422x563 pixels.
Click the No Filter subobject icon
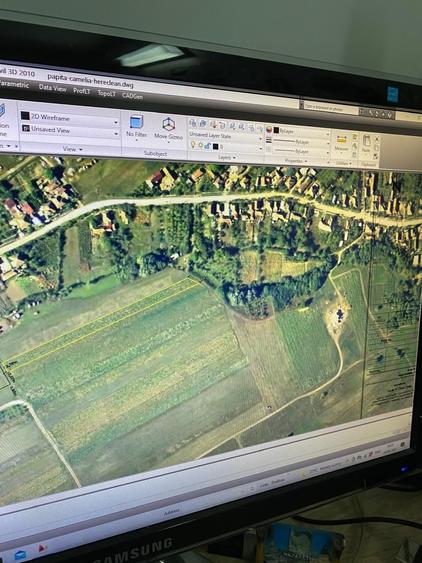click(136, 122)
